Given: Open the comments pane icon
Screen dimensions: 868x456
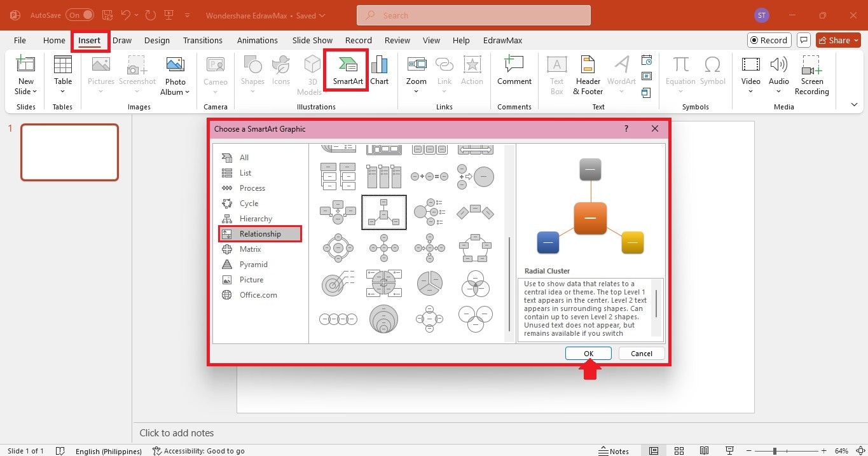Looking at the screenshot, I should point(804,40).
